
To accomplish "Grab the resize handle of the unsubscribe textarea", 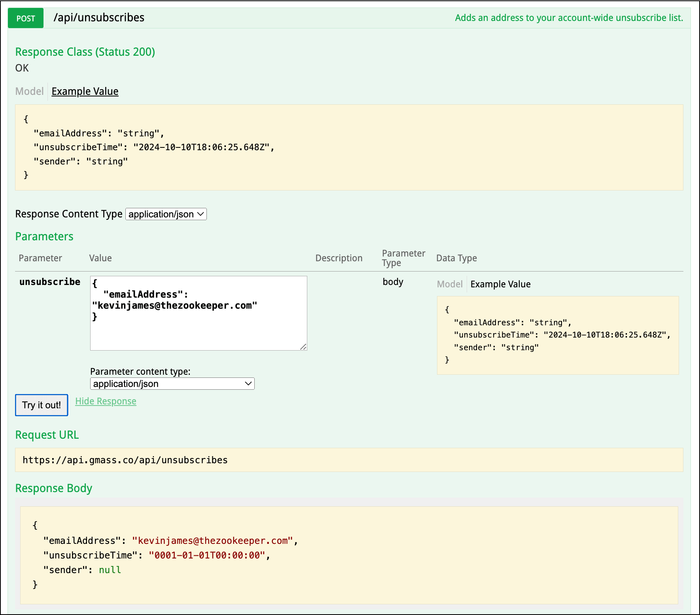I will 303,347.
